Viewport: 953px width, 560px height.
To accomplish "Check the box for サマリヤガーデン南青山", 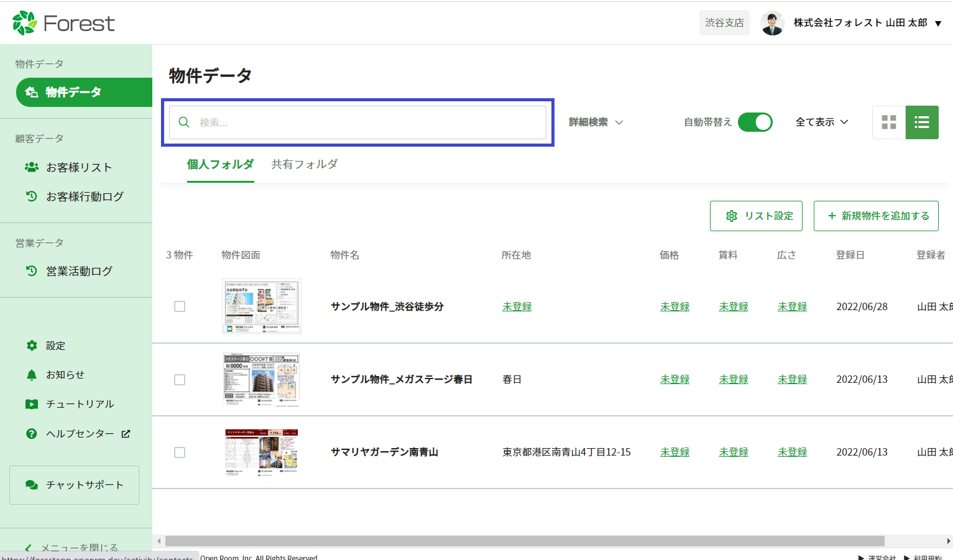I will [x=180, y=452].
